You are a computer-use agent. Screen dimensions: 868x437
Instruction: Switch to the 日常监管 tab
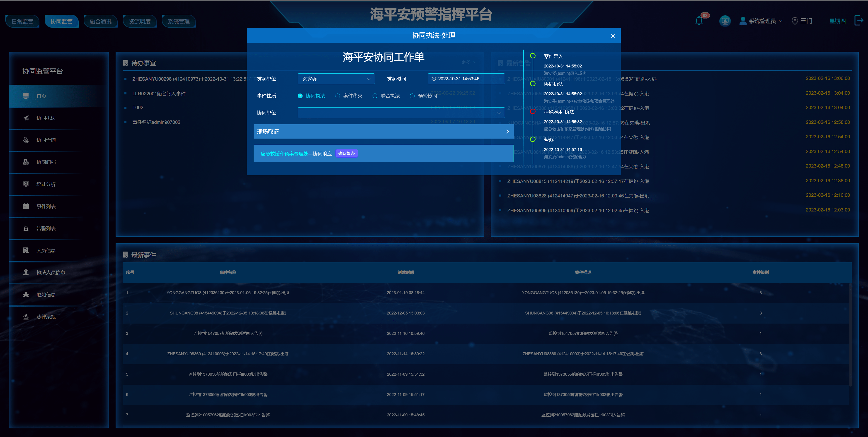click(x=22, y=21)
